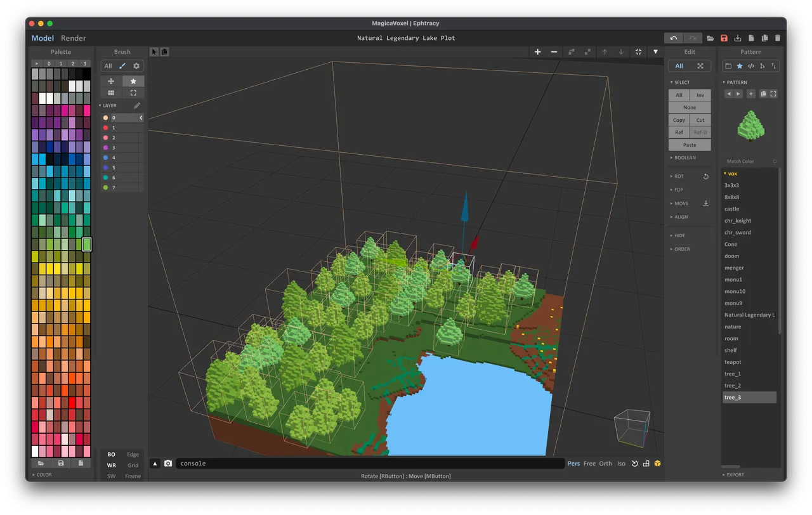Open brush settings with the gear icon
Viewport: 812px width, 515px height.
point(136,66)
